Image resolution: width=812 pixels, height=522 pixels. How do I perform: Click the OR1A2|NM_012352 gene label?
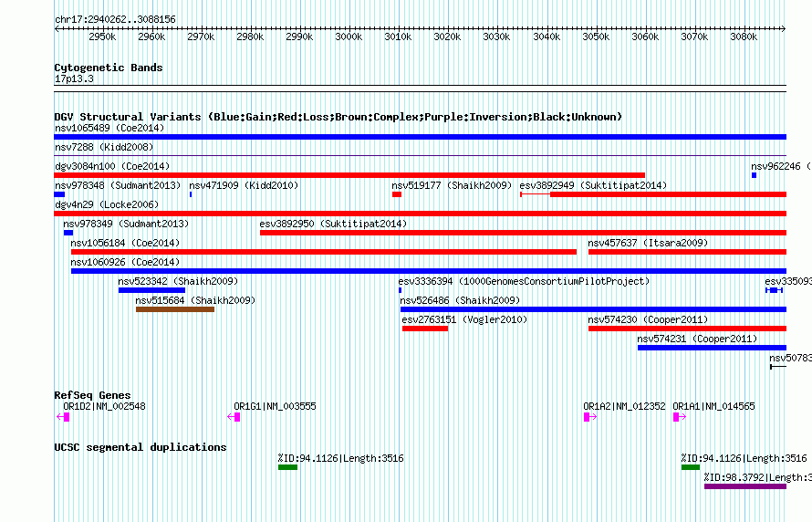click(625, 406)
